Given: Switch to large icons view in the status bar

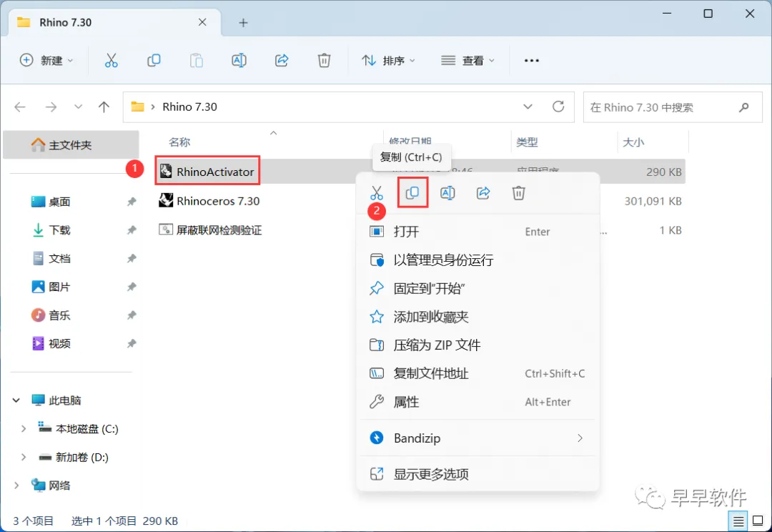Looking at the screenshot, I should click(x=758, y=521).
